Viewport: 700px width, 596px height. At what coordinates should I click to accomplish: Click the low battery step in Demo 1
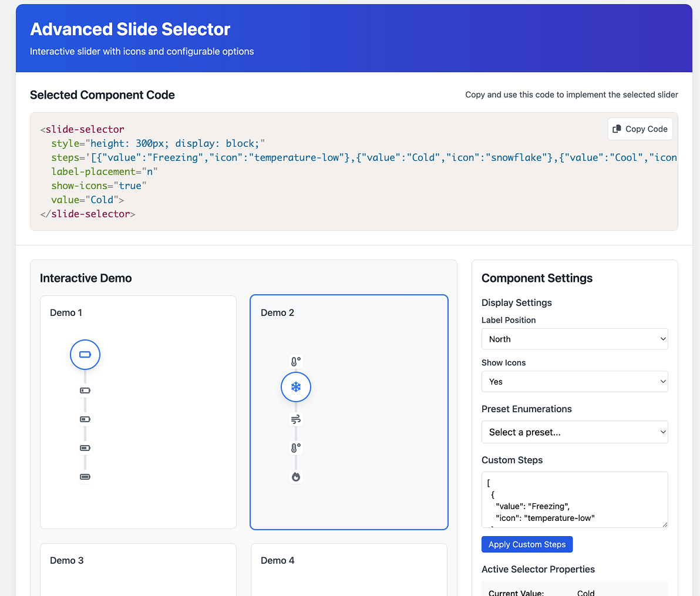(85, 390)
